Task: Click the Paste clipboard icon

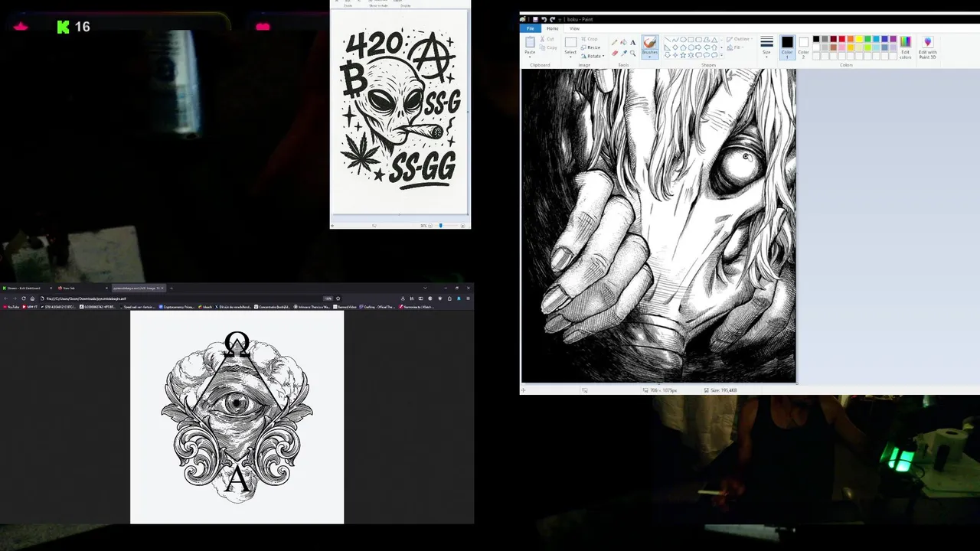Action: [530, 41]
